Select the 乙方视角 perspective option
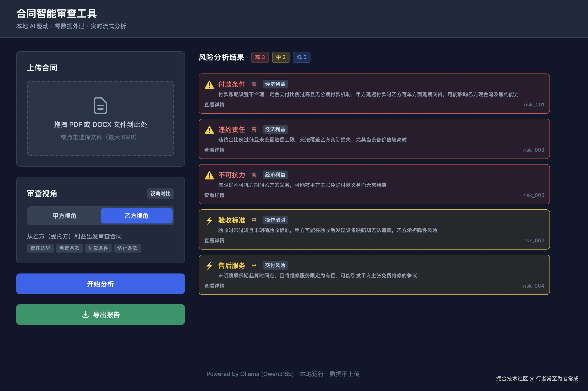The width and height of the screenshot is (588, 391). click(x=136, y=216)
